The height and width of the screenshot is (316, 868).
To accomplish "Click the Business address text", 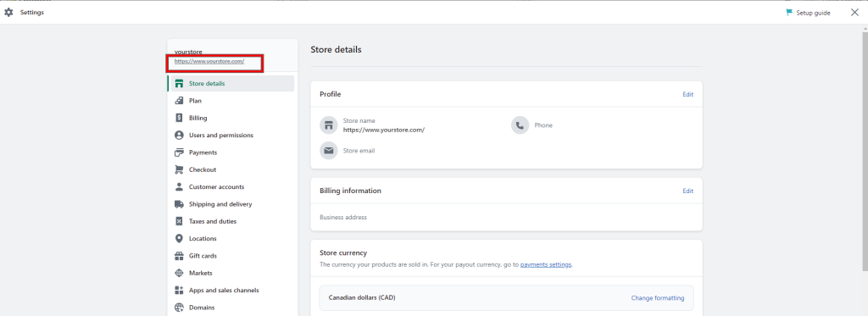I will [x=343, y=218].
